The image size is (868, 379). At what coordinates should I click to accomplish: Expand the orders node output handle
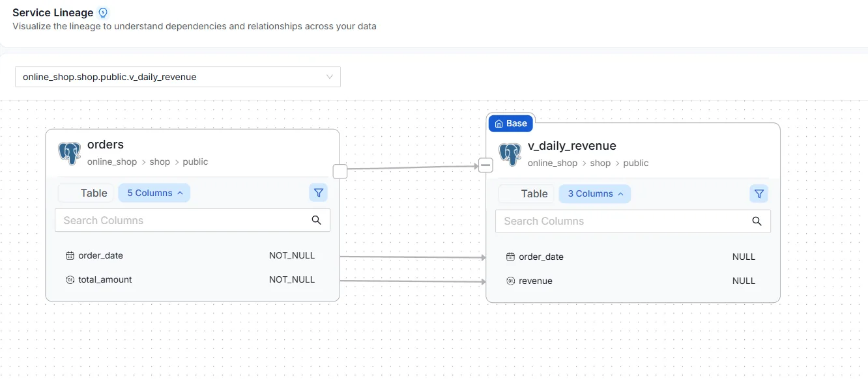[340, 171]
